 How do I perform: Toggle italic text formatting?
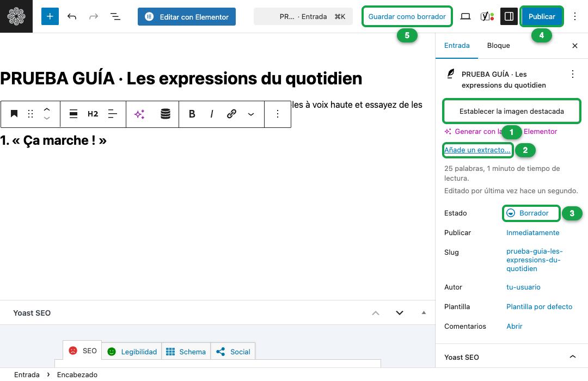coord(211,114)
